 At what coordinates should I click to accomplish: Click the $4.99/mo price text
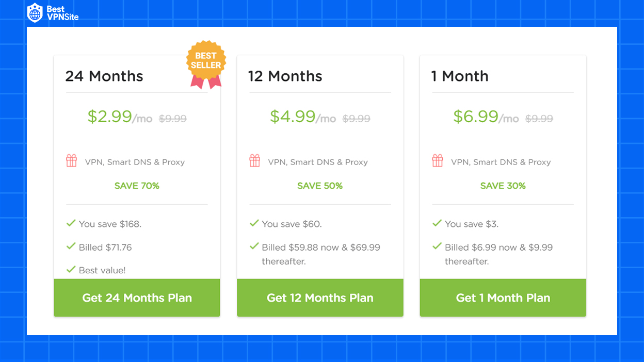303,117
